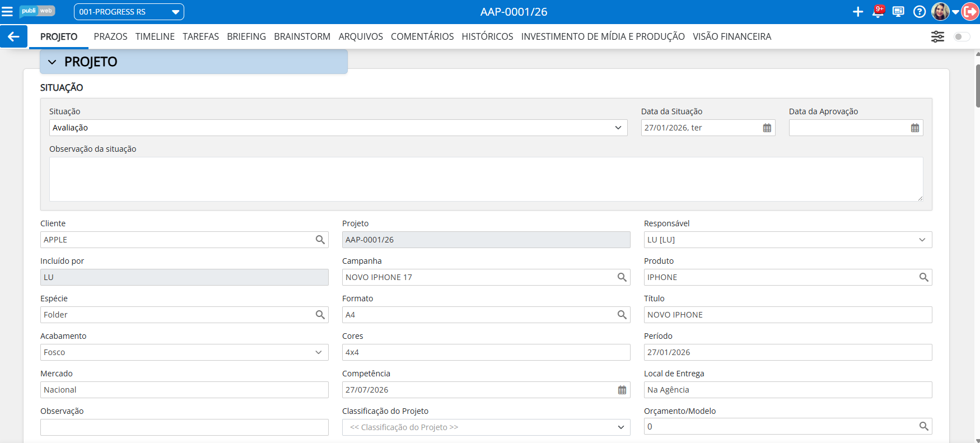
Task: Open the hamburger main menu
Action: pyautogui.click(x=7, y=12)
